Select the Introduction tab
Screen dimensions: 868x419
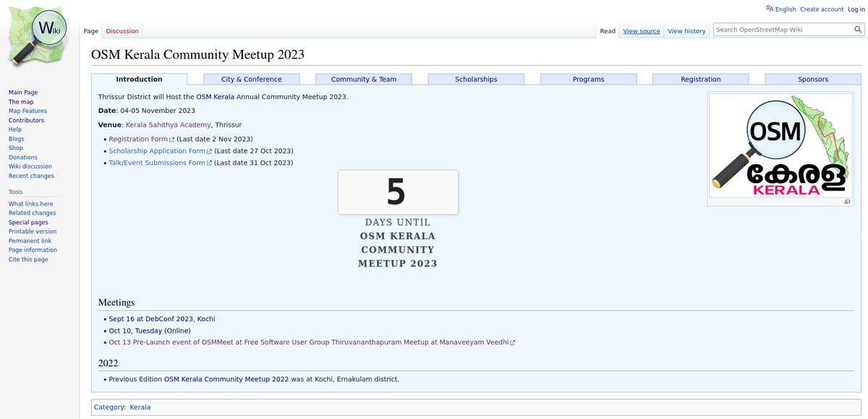coord(139,79)
